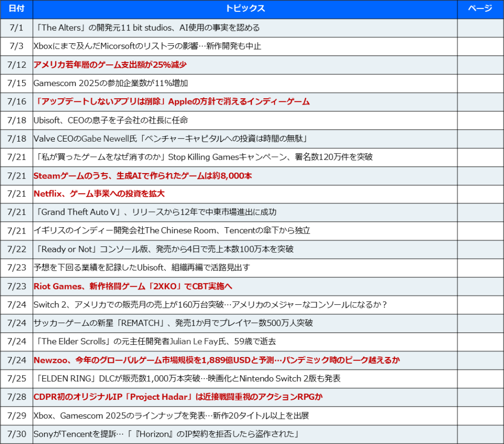Click the 7/1 date cell
Viewport: 504px width, 444px height.
(16, 28)
